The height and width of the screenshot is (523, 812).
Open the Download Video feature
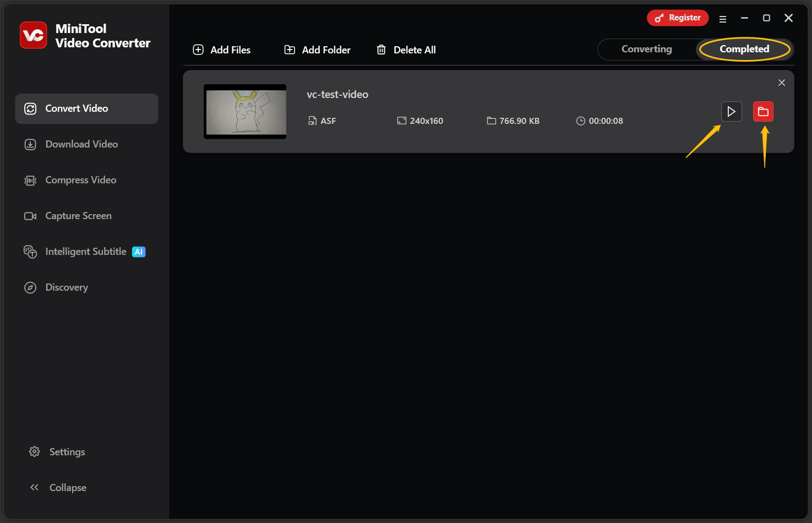[x=81, y=144]
